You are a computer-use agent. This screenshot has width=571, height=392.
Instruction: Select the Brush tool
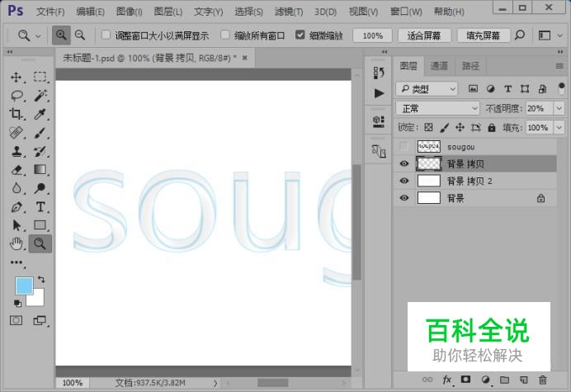40,133
